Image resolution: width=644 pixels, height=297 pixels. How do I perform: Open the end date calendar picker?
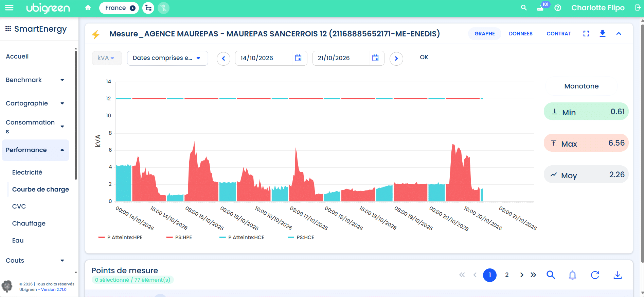point(375,58)
